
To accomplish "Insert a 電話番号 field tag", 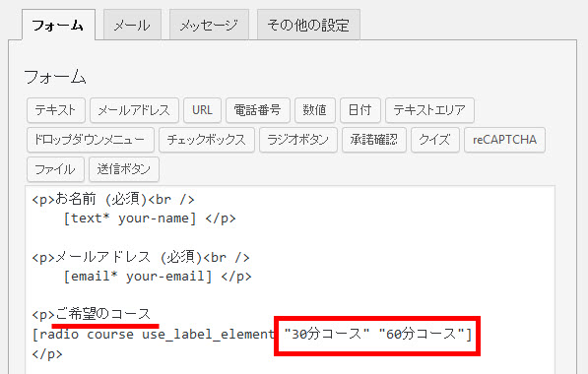I will click(x=258, y=110).
